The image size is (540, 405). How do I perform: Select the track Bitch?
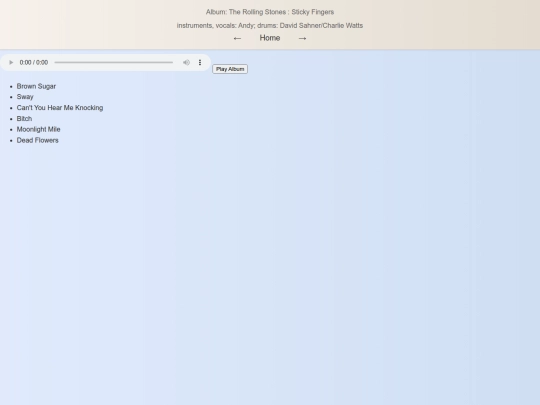point(24,118)
